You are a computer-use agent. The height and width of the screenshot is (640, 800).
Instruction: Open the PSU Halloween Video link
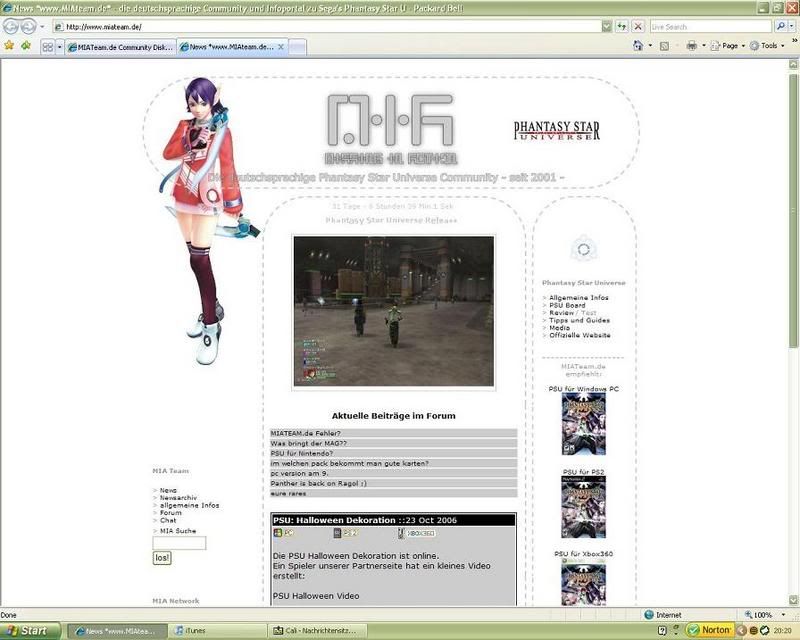pyautogui.click(x=316, y=596)
